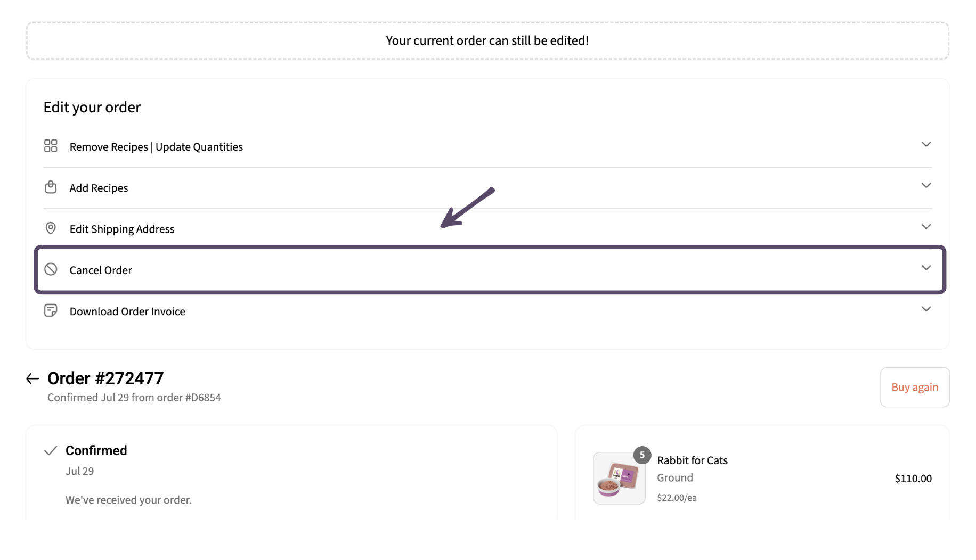Go back using the arrow beside Order #272477
This screenshot has width=976, height=560.
pos(32,378)
